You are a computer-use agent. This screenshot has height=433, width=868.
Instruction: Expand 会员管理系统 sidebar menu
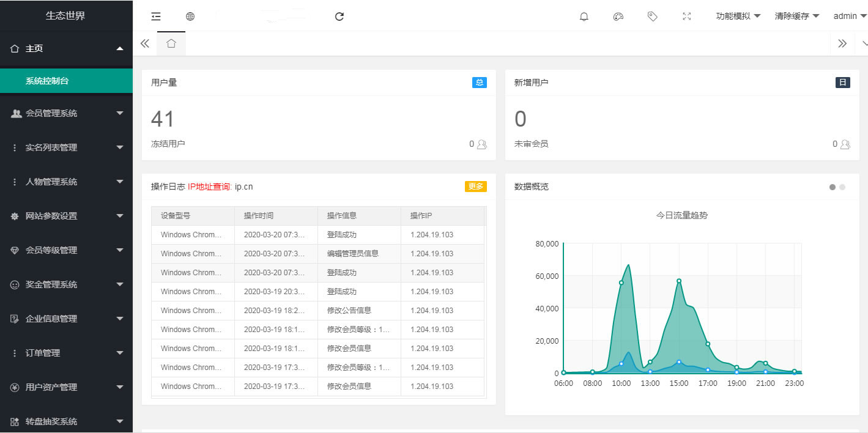[x=66, y=113]
